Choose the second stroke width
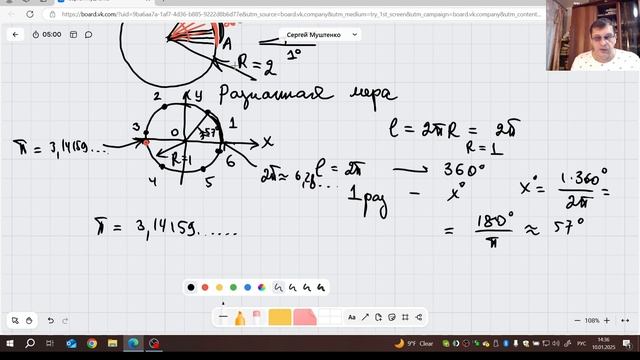Image resolution: width=640 pixels, height=360 pixels. click(292, 287)
